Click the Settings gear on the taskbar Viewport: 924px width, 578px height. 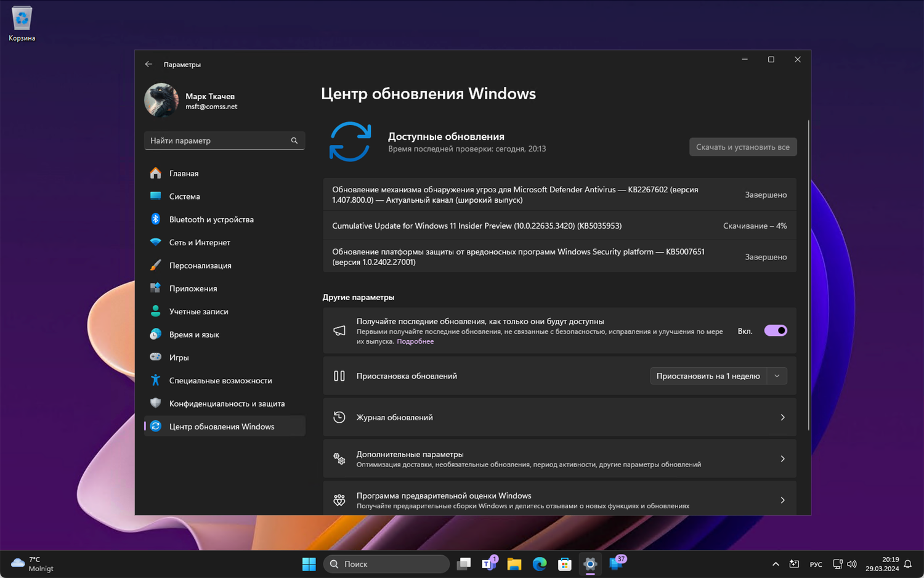tap(590, 564)
